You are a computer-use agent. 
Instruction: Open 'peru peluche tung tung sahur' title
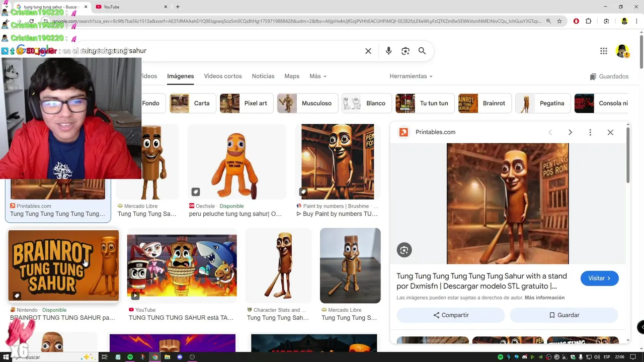click(235, 214)
